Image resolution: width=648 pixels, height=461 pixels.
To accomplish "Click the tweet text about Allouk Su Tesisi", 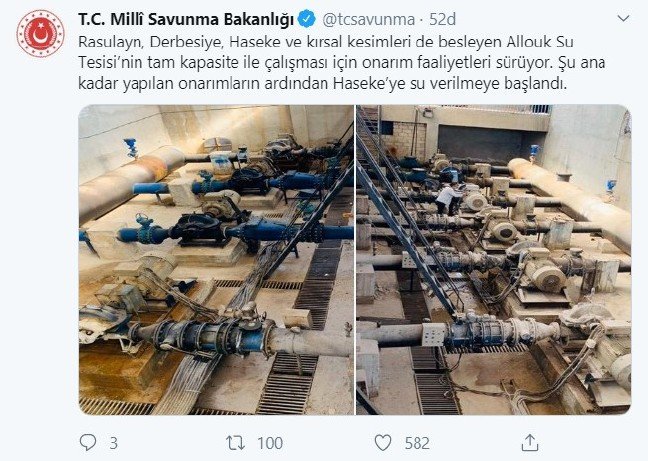I will (342, 62).
